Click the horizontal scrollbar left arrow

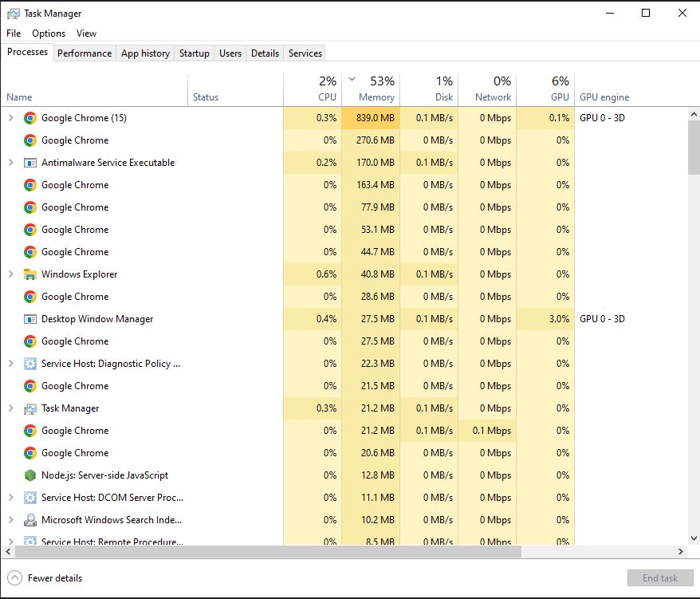(8, 552)
